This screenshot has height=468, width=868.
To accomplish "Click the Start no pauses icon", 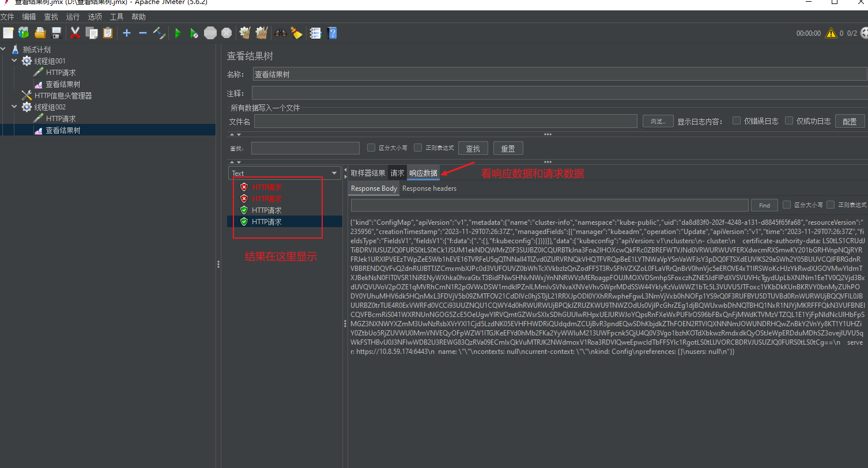I will pos(194,33).
